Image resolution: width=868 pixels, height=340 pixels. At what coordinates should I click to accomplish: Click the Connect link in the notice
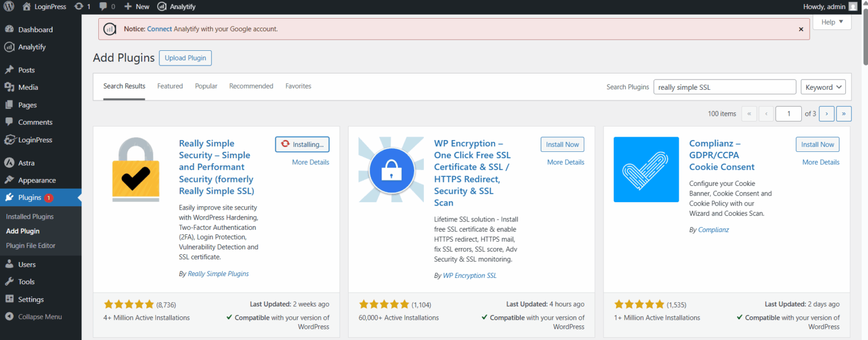click(159, 29)
